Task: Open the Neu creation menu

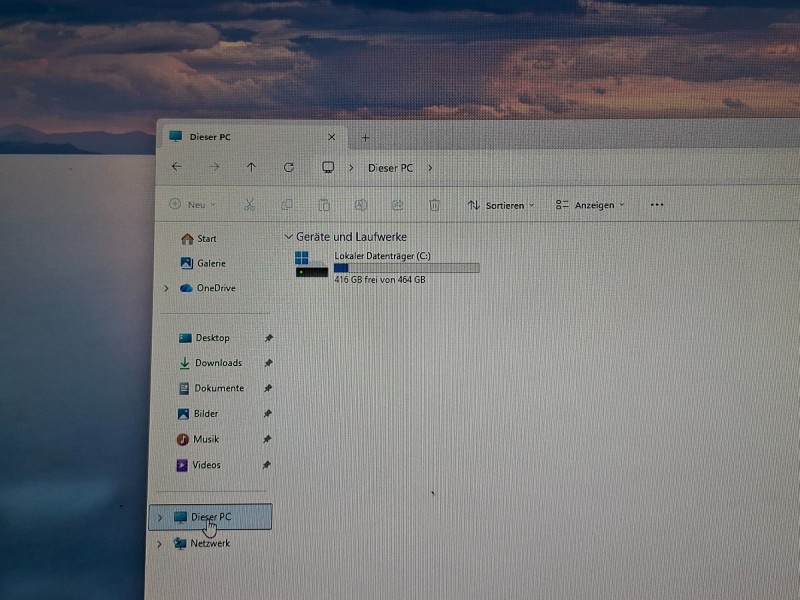Action: (x=191, y=204)
